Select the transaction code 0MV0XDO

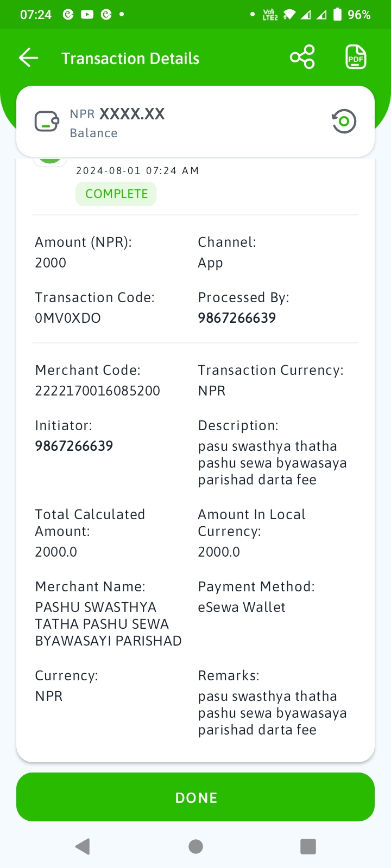(x=68, y=318)
